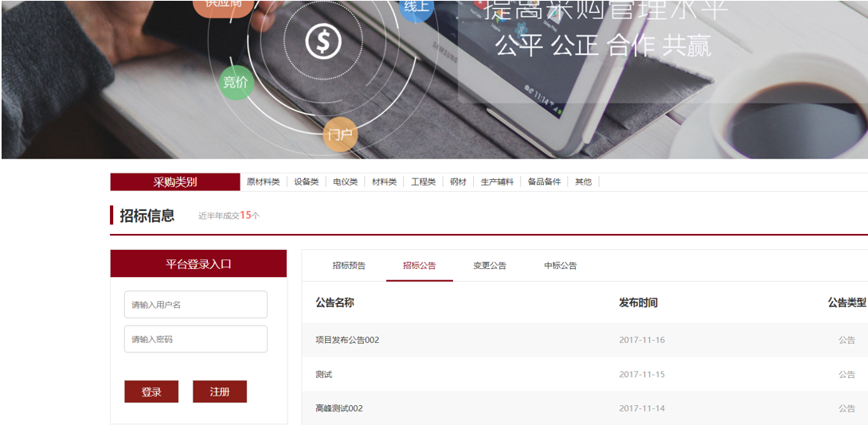Click the green 竞价 bubble icon

coord(236,83)
